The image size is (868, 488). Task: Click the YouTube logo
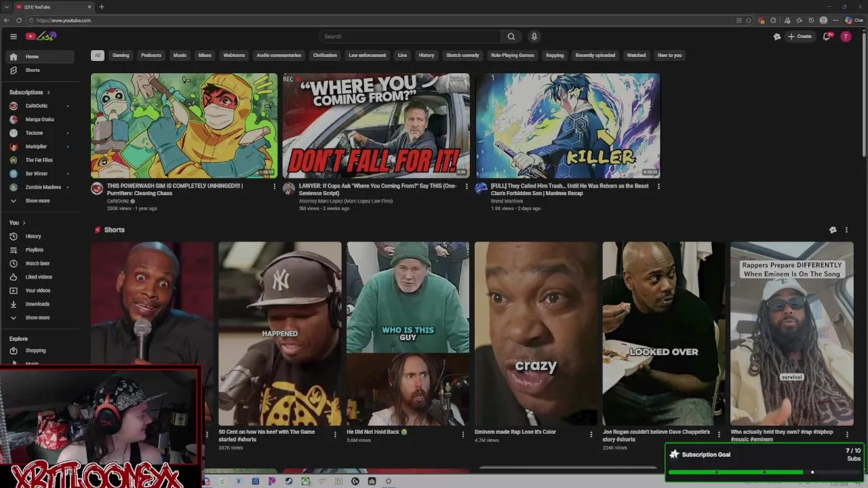41,36
